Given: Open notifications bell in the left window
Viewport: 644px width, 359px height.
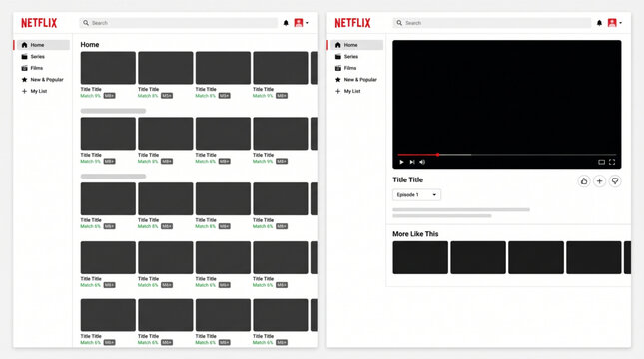Looking at the screenshot, I should (286, 23).
